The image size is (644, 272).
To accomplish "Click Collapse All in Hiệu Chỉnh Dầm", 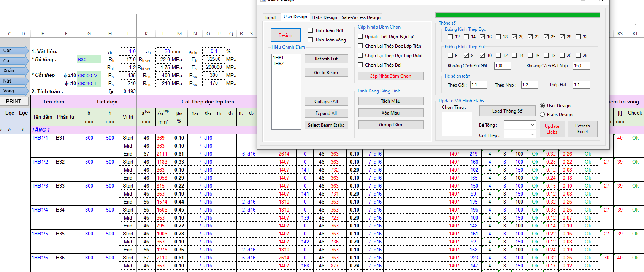I will click(326, 102).
